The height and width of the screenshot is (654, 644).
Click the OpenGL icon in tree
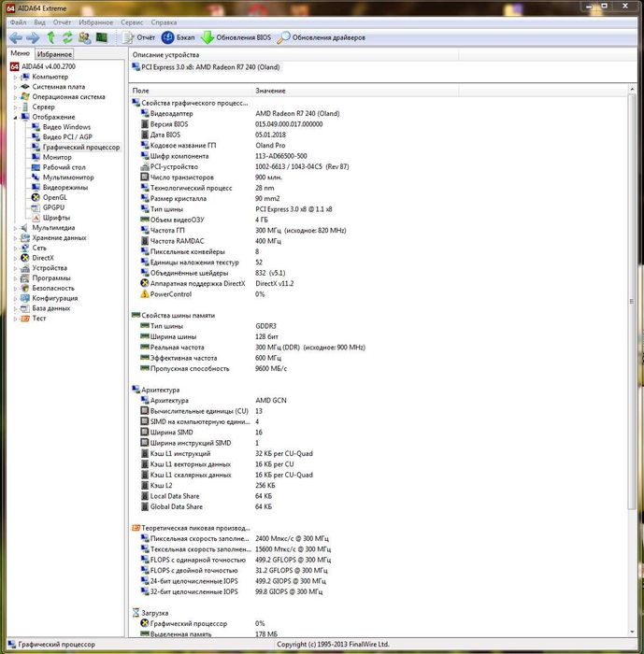36,197
